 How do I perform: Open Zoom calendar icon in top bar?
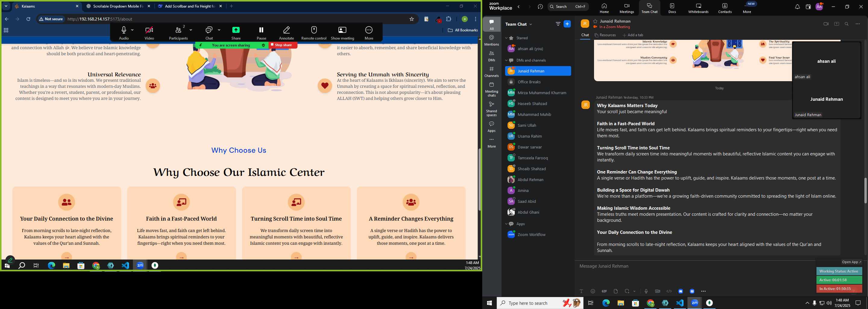[808, 7]
